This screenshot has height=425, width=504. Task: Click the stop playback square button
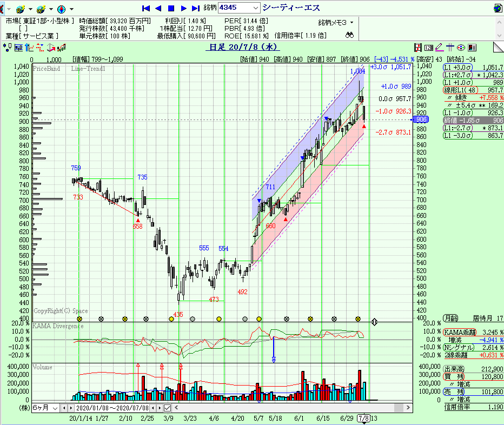pos(171,8)
